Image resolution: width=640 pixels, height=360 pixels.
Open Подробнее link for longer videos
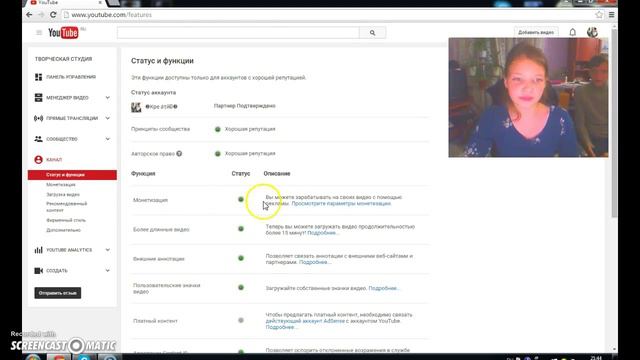point(322,233)
